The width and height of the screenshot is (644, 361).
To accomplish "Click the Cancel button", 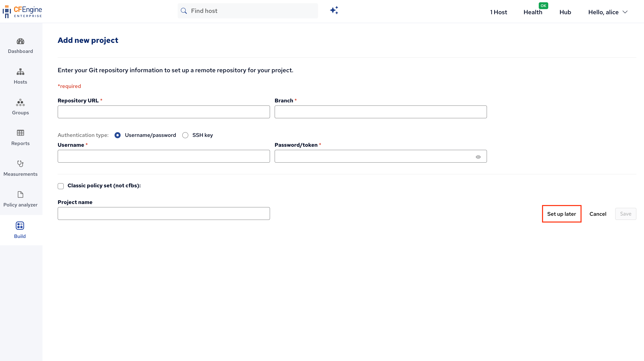I will [598, 214].
